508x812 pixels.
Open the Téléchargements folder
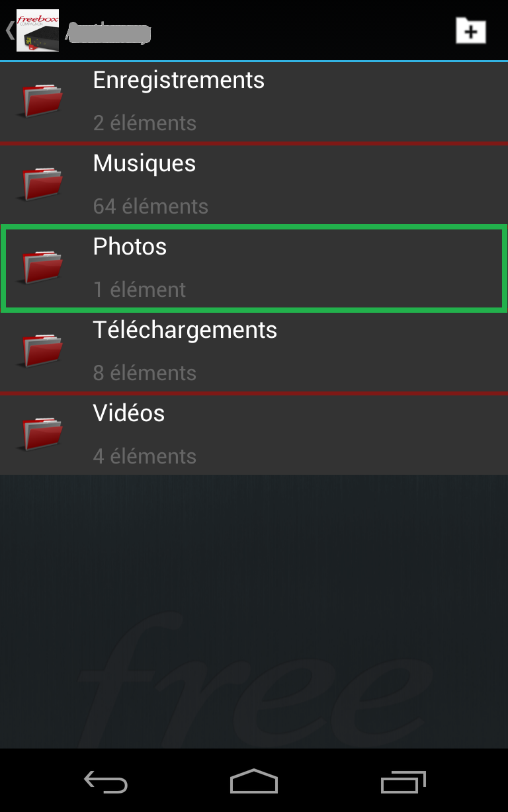pos(254,351)
